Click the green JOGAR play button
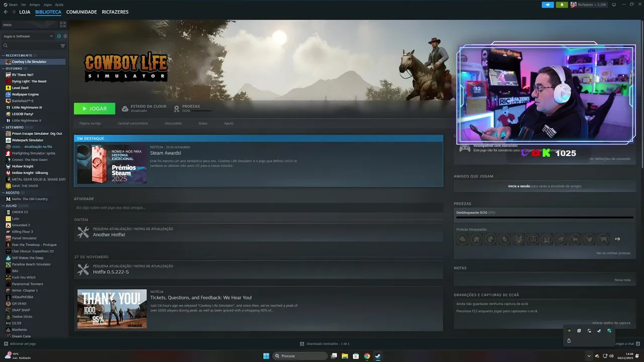This screenshot has width=644, height=362. pos(95,109)
